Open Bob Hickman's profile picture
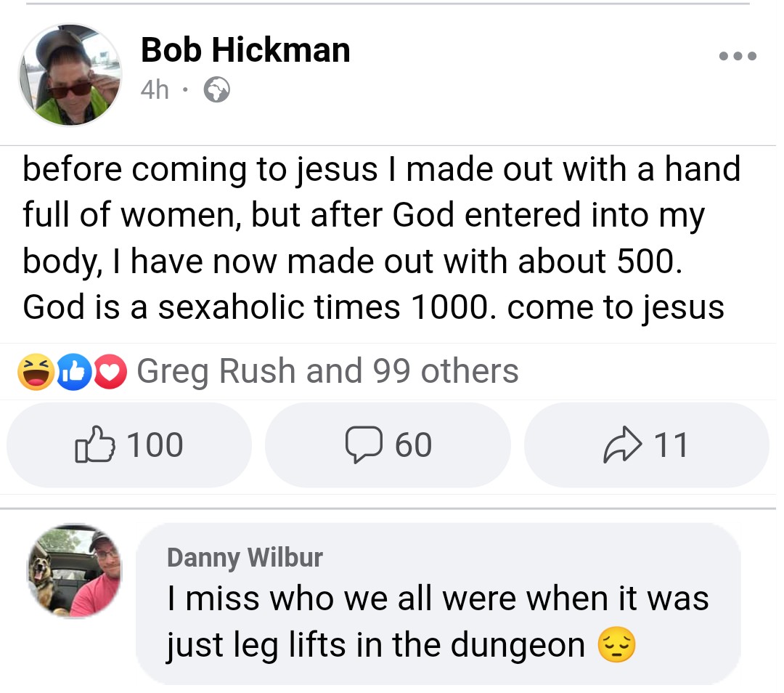 click(70, 75)
